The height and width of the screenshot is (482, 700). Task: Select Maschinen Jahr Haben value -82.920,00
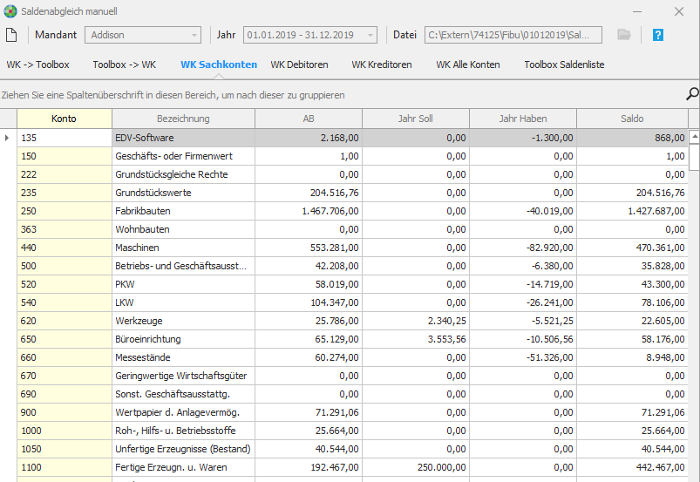523,248
